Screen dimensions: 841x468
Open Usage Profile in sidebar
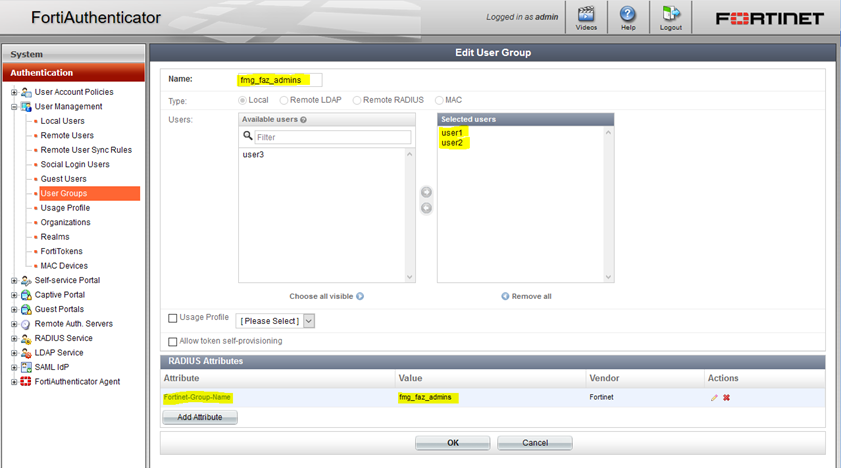[x=65, y=208]
